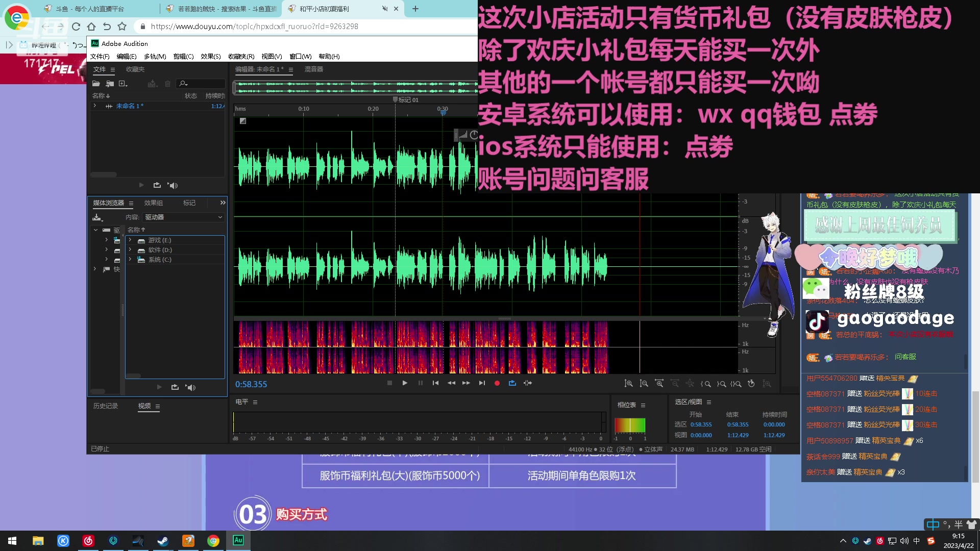
Task: Click the New File icon in Files panel
Action: tap(123, 84)
